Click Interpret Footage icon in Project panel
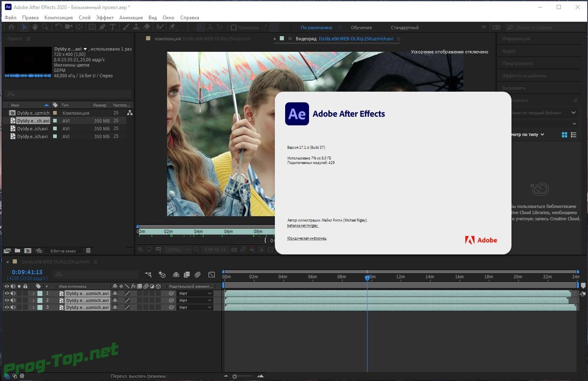The width and height of the screenshot is (588, 381). [x=7, y=251]
